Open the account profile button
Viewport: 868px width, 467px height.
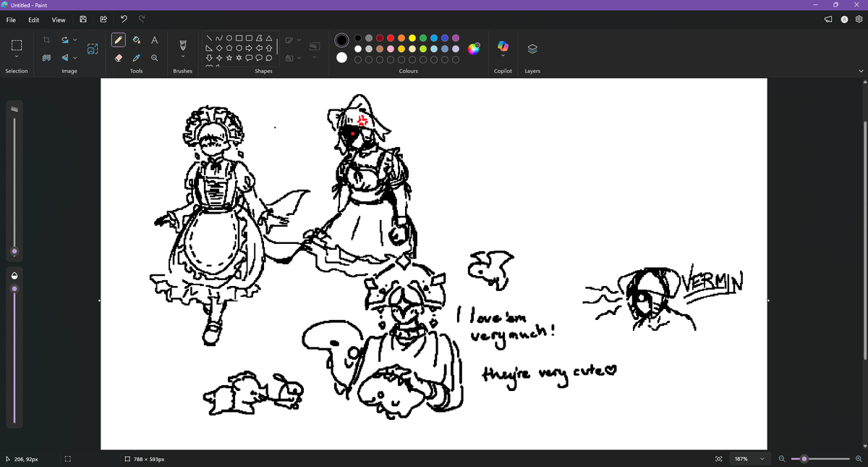(x=844, y=20)
